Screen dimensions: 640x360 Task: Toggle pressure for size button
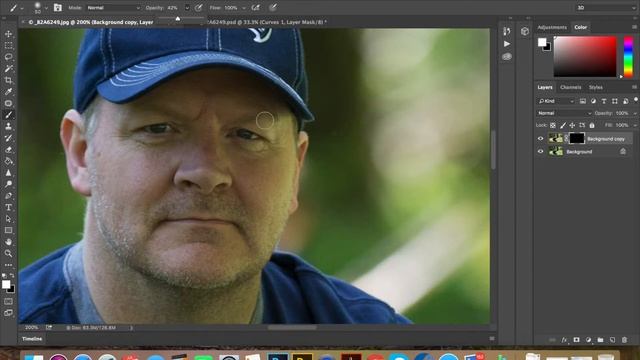coord(273,7)
